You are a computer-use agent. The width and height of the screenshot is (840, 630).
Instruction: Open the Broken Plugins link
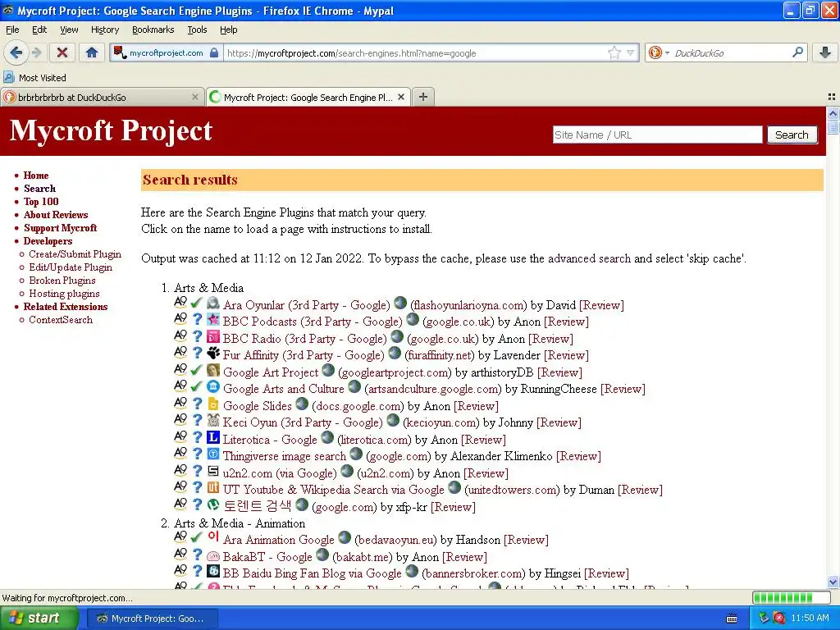pos(62,281)
